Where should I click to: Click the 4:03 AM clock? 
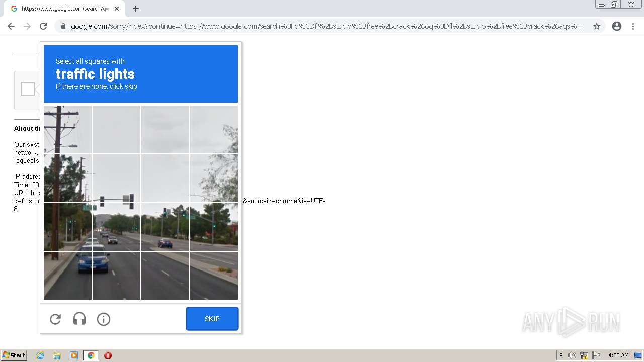pos(618,355)
